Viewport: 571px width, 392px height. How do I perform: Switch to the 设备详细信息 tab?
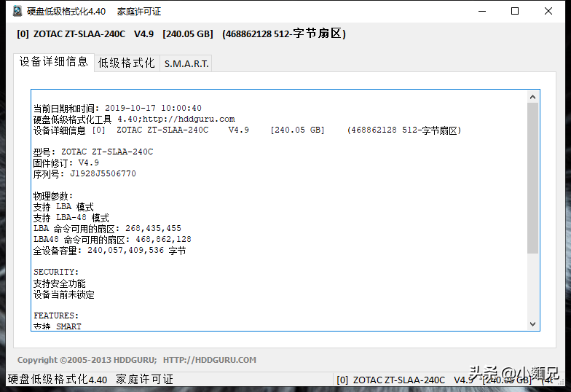(54, 62)
